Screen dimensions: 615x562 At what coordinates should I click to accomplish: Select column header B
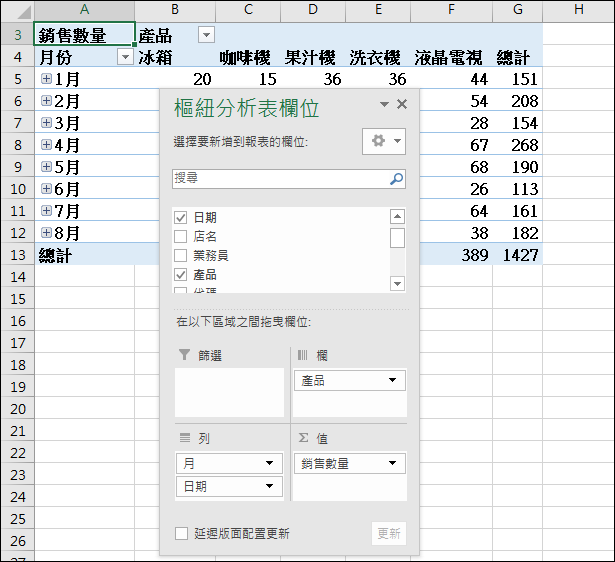(x=175, y=10)
